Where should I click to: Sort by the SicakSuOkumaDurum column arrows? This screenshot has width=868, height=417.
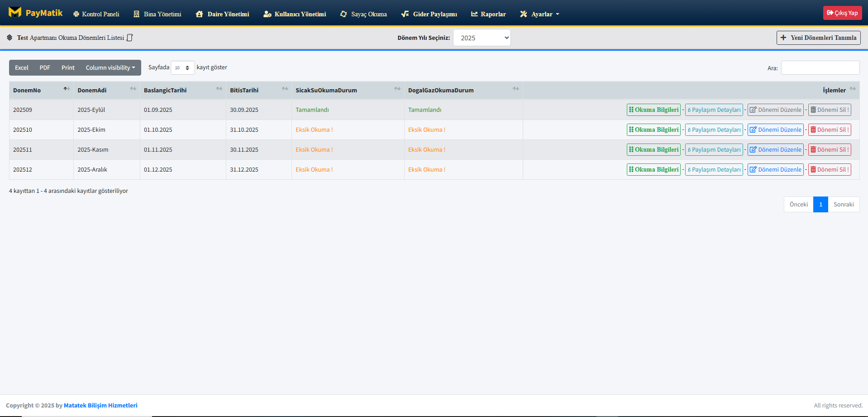pyautogui.click(x=397, y=89)
